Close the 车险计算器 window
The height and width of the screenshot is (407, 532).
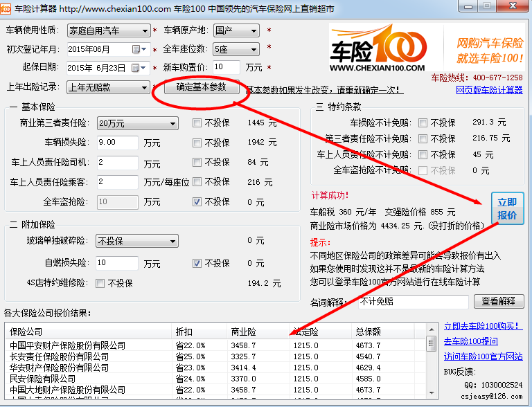513,6
